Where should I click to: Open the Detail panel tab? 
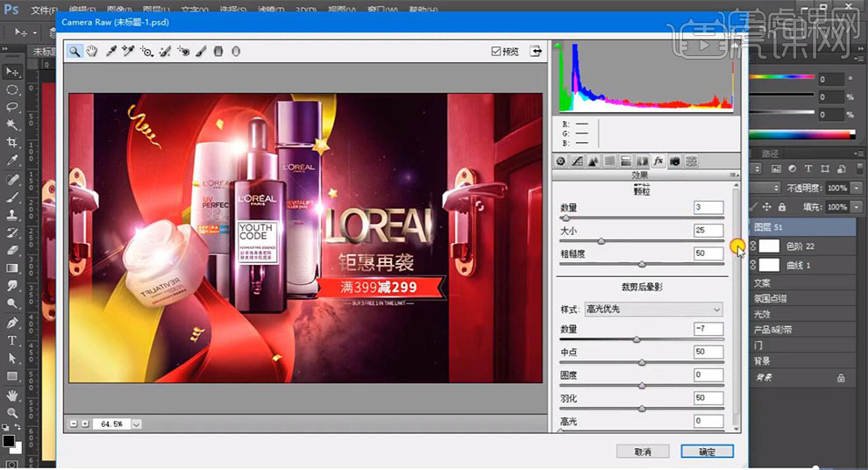(x=594, y=161)
